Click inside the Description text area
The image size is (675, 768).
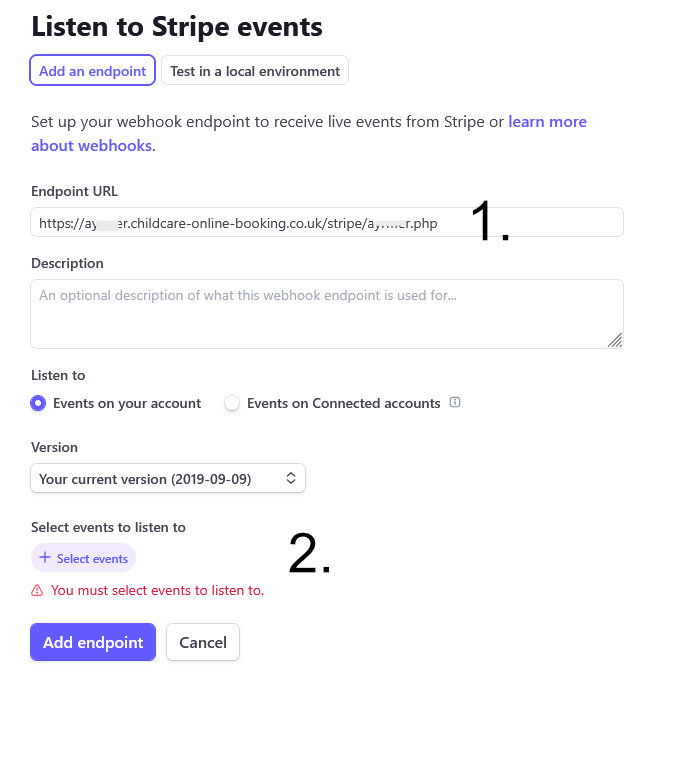point(326,314)
